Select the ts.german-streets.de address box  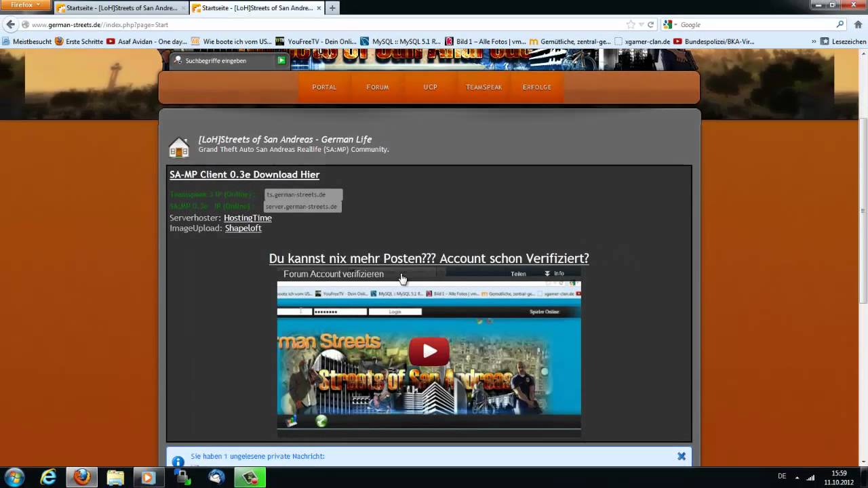click(x=304, y=195)
